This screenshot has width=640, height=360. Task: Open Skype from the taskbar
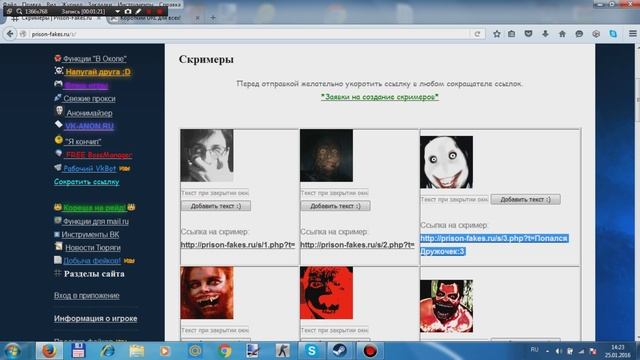(311, 351)
